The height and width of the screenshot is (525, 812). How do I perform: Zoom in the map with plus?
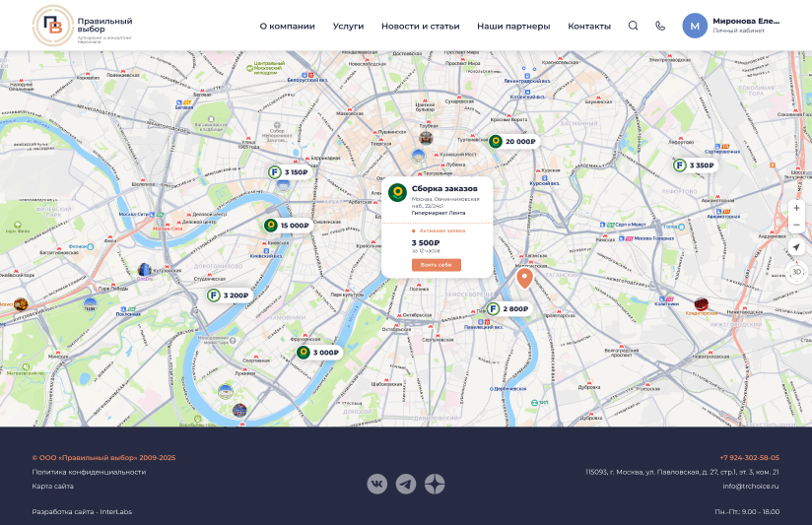click(x=796, y=208)
